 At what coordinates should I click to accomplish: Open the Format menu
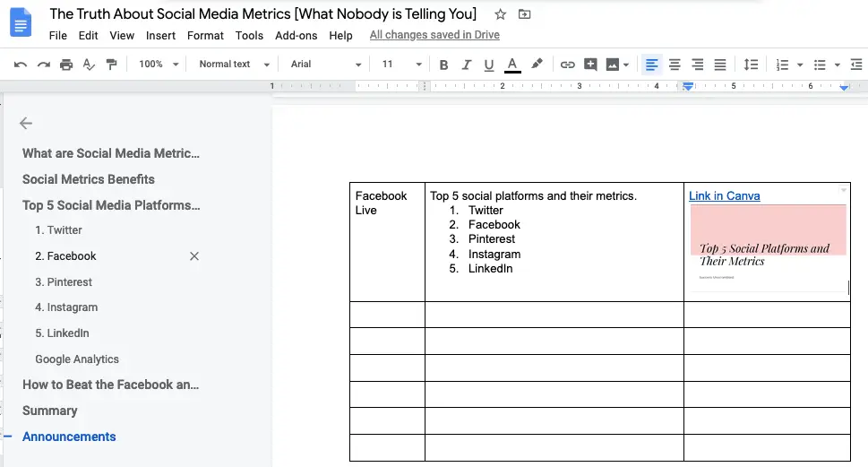click(205, 36)
